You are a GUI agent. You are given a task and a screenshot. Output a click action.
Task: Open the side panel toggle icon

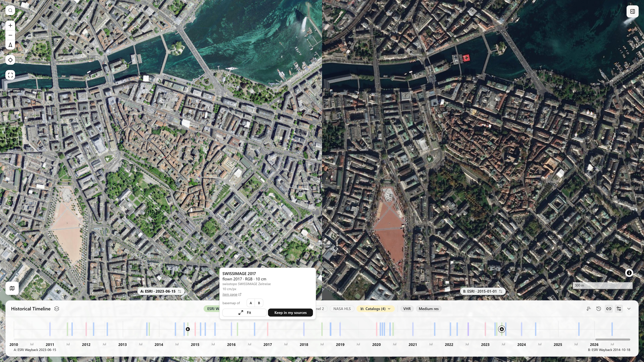pyautogui.click(x=632, y=12)
